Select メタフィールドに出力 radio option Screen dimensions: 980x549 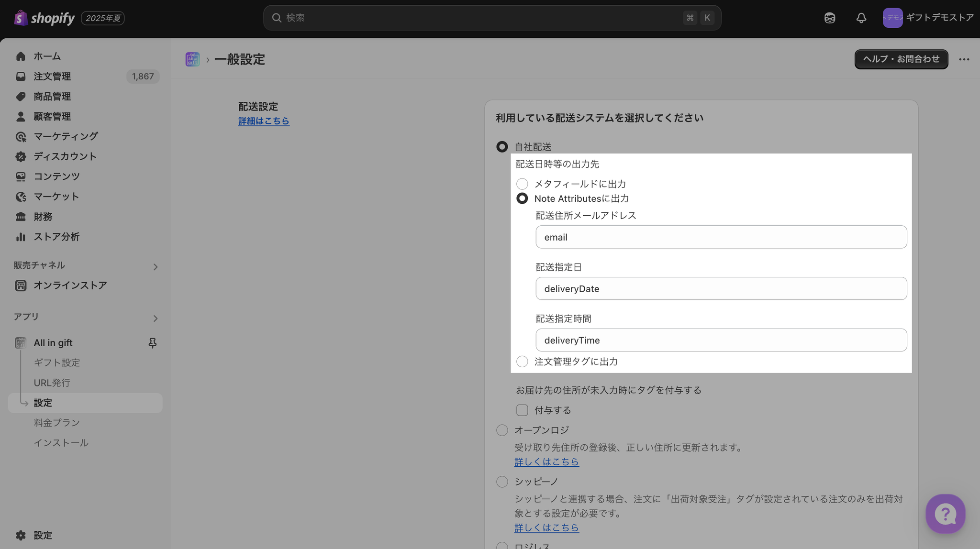point(522,184)
